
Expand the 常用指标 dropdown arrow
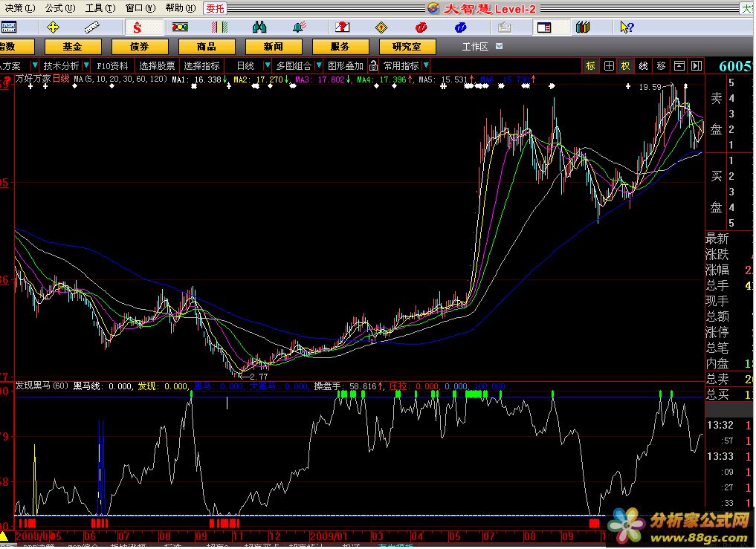426,65
